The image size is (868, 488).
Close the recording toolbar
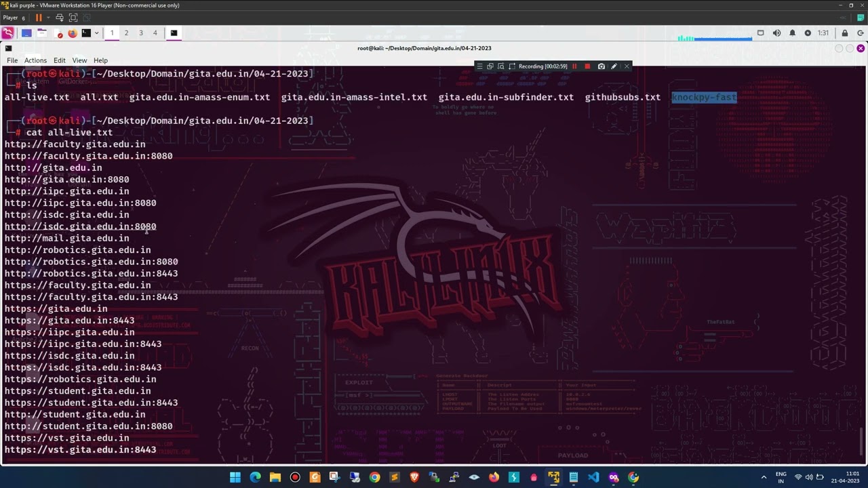point(627,66)
